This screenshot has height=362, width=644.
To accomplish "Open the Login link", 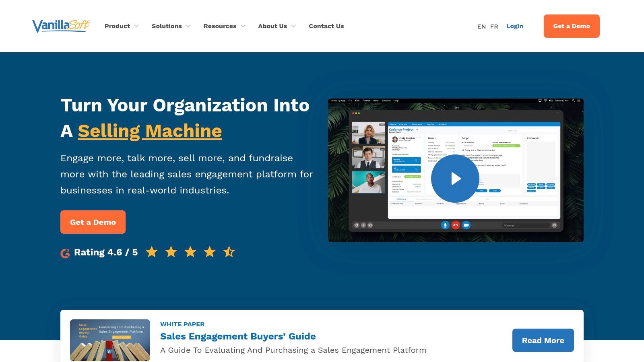I will (515, 26).
